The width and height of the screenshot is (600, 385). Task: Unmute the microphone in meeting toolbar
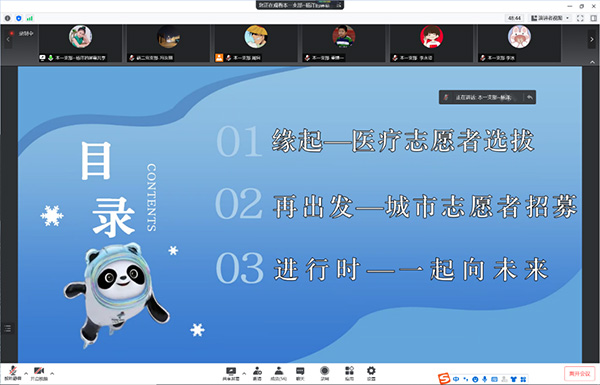[x=13, y=373]
